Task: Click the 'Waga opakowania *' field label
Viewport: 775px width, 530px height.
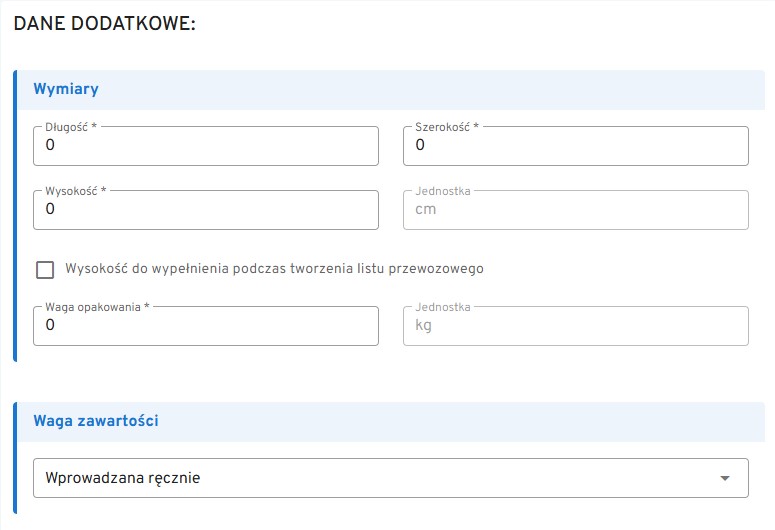Action: click(x=97, y=307)
